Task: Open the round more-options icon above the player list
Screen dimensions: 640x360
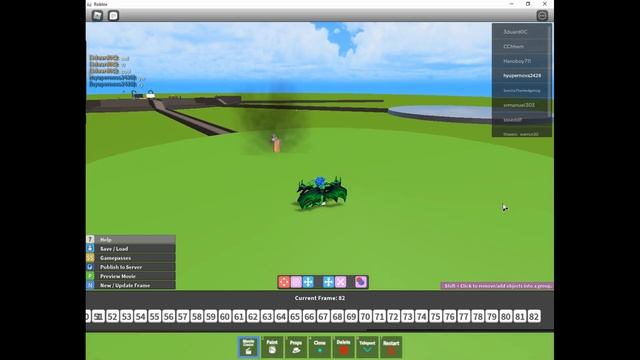Action: 542,16
